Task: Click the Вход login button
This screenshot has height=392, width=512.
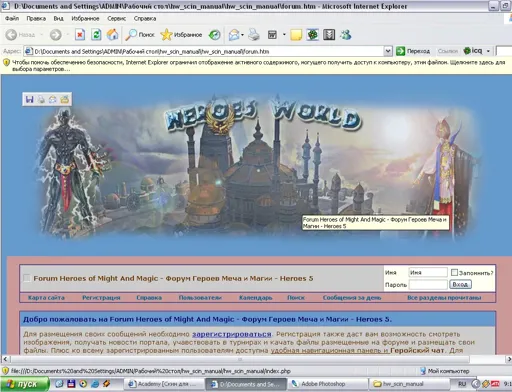Action: [x=460, y=284]
